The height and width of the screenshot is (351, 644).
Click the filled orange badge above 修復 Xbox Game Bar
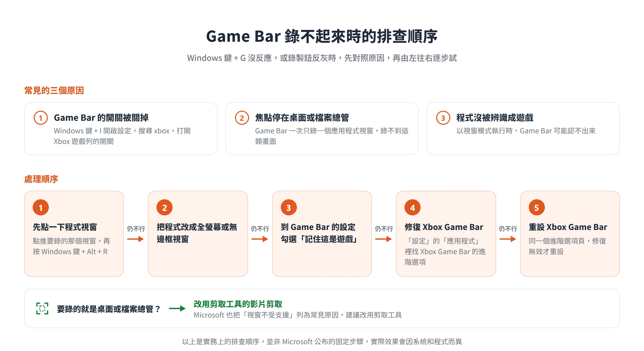coord(413,207)
